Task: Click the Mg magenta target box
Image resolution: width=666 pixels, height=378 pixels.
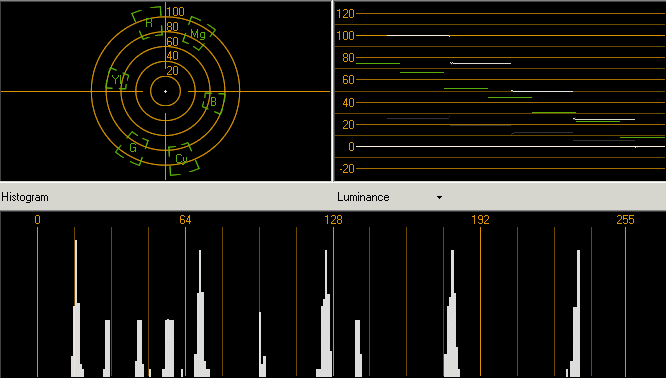Action: pos(199,33)
